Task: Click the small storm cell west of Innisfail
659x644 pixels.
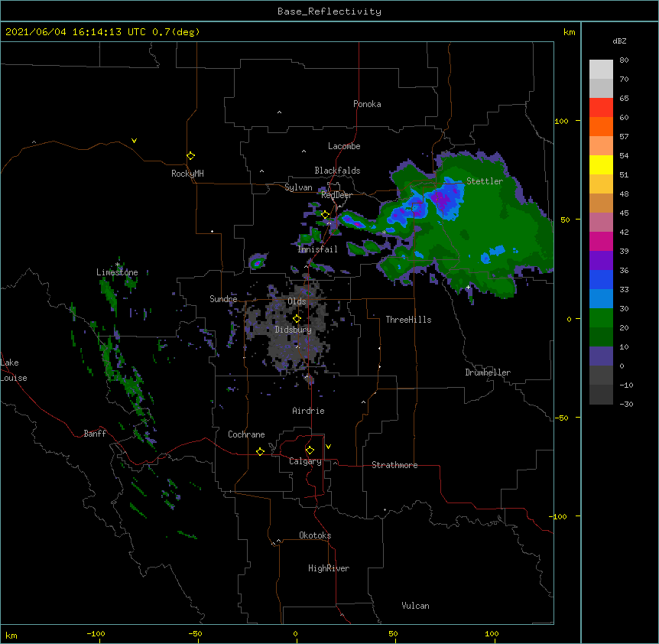Action: pos(257,263)
